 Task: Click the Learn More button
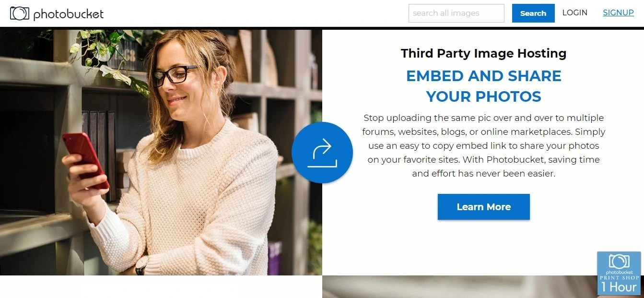click(483, 207)
